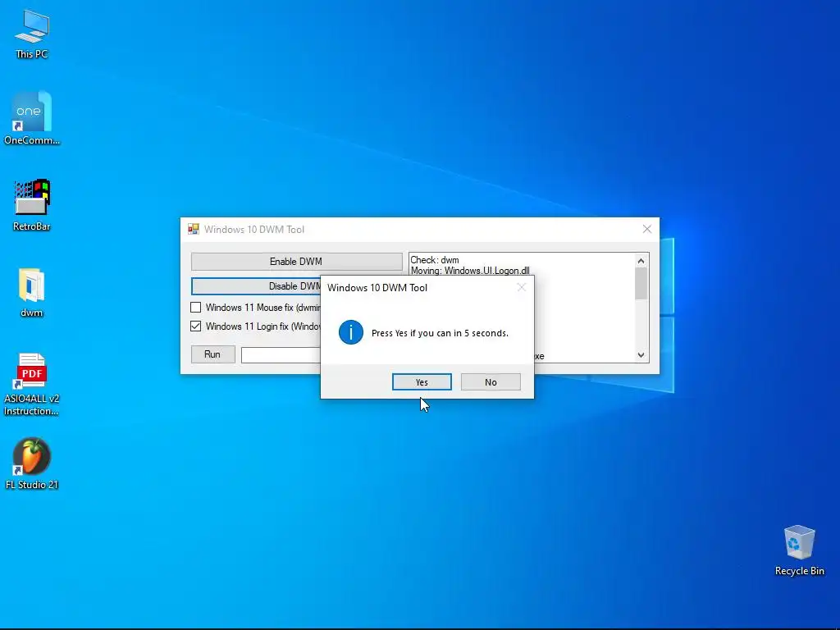
Task: Click the blue info icon in dialog
Action: click(x=351, y=333)
